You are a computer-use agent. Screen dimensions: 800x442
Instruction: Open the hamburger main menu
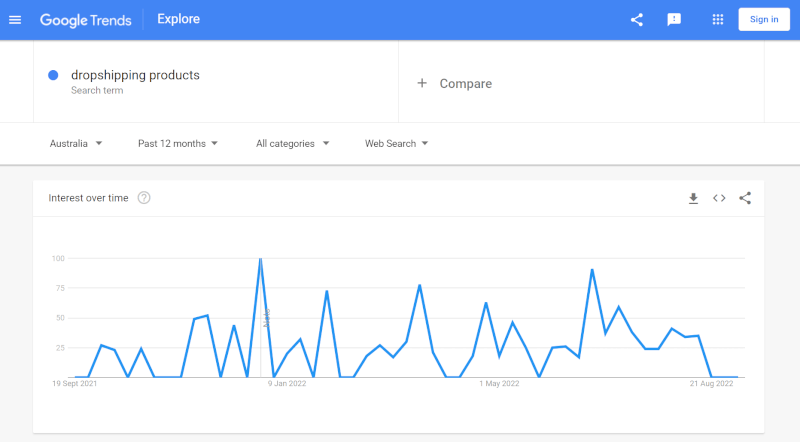[x=15, y=19]
